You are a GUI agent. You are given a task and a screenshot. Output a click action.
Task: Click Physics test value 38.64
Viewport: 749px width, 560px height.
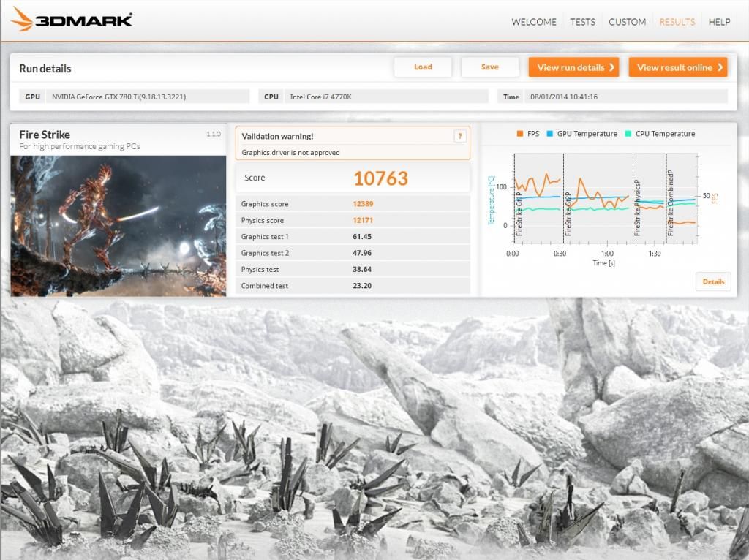(362, 269)
